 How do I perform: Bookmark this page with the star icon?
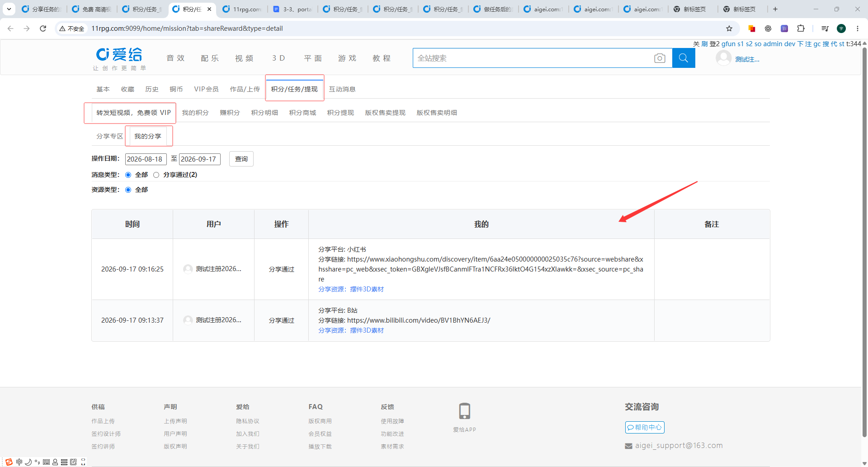click(x=729, y=29)
